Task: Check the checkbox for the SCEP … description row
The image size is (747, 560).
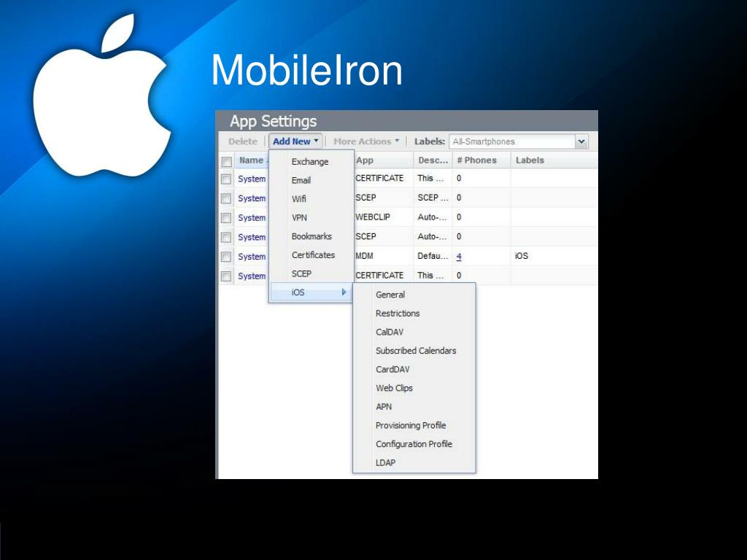Action: tap(226, 198)
